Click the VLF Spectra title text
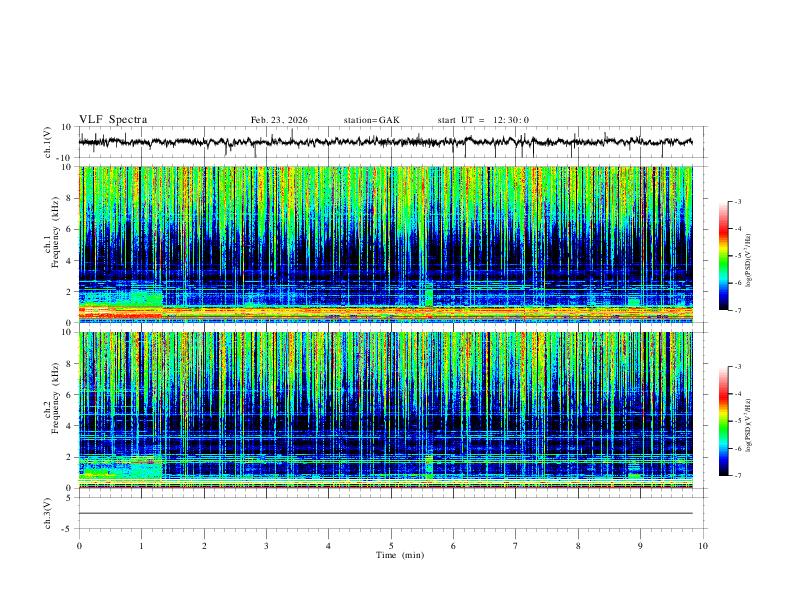 click(113, 120)
